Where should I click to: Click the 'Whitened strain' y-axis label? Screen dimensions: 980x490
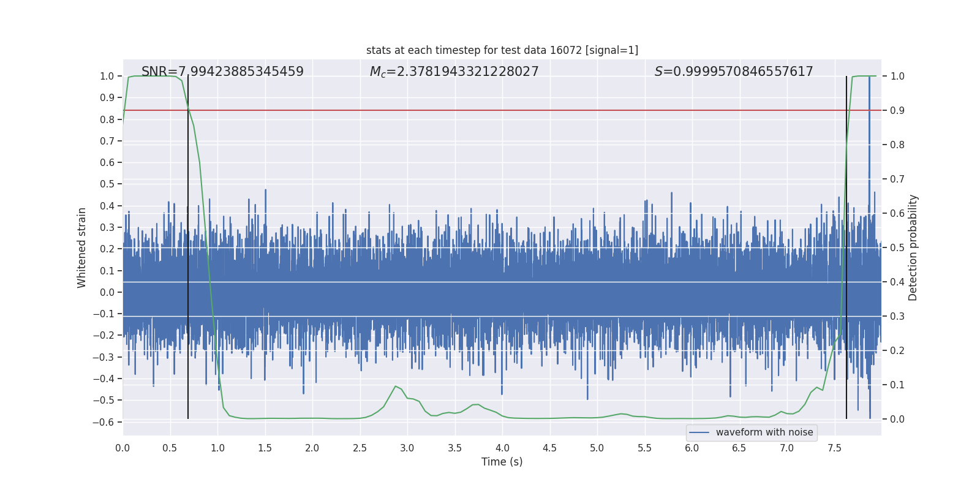pos(82,247)
